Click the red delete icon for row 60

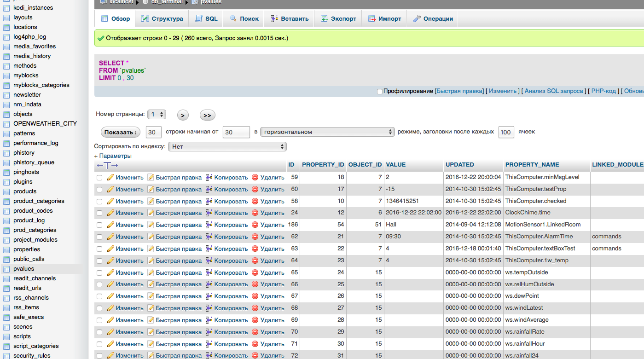(x=255, y=189)
